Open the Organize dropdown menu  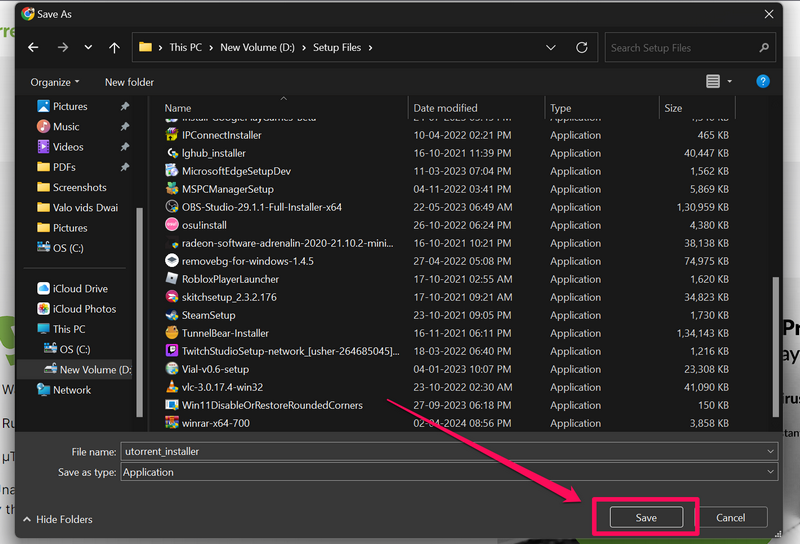55,82
